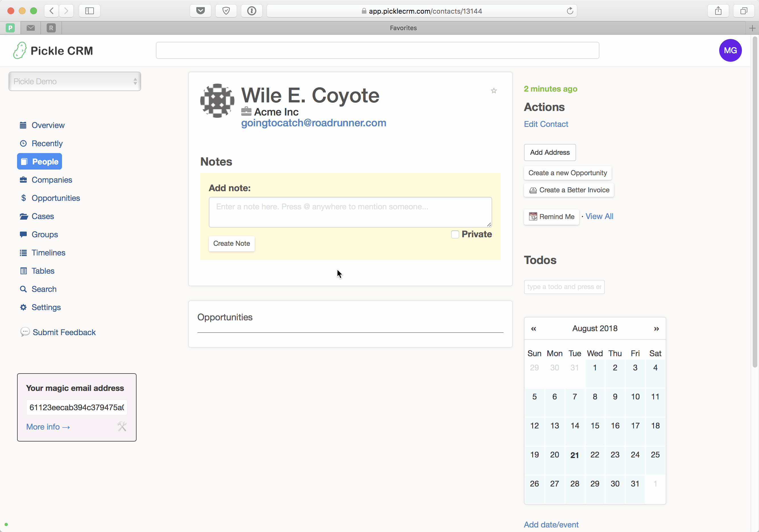
Task: Click the Opportunities panel heading
Action: pyautogui.click(x=225, y=317)
